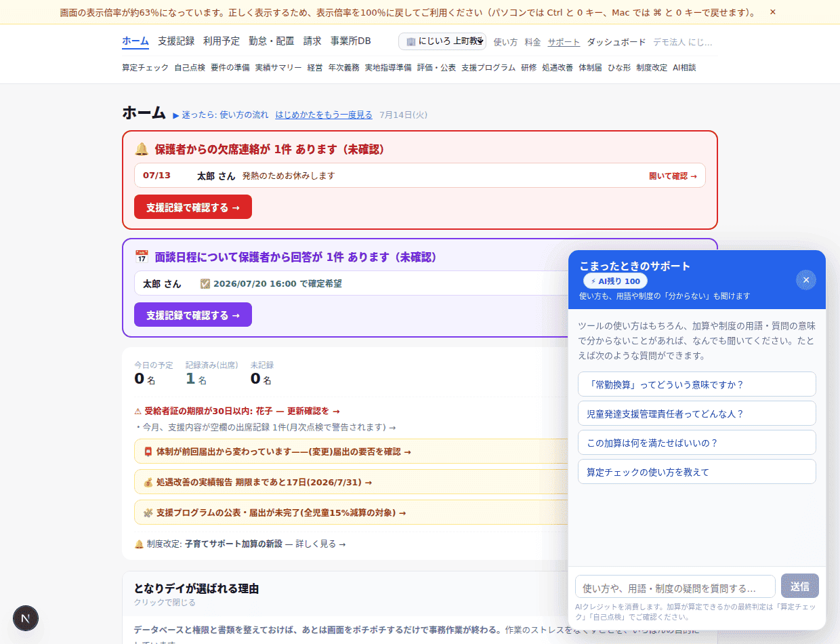Open the 使い方 link
This screenshot has width=840, height=644.
[x=505, y=42]
